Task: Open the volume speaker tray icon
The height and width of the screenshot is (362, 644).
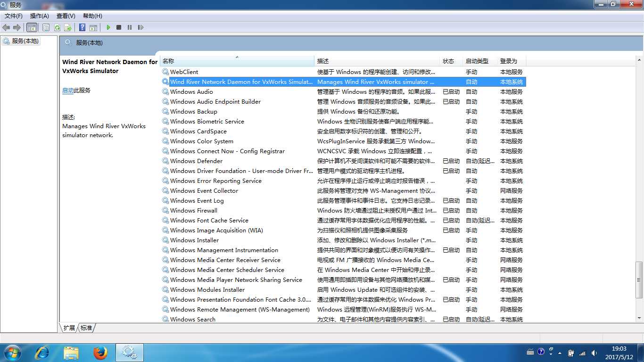Action: click(594, 353)
